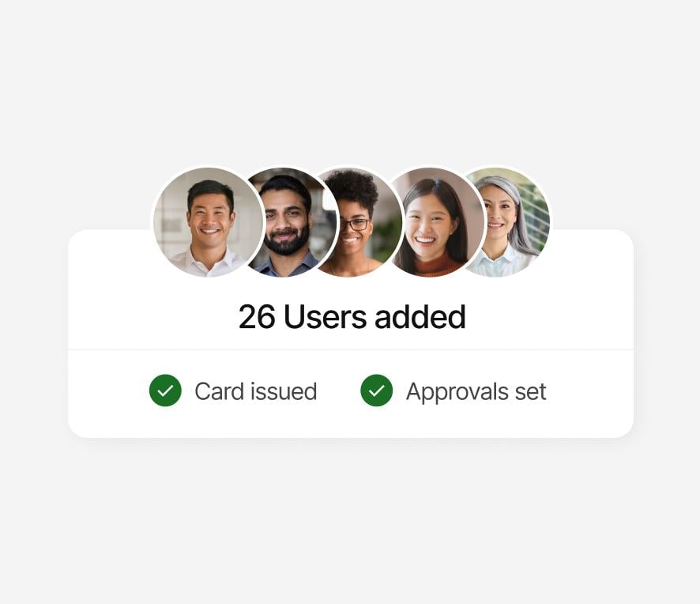Screen dimensions: 700x604
Task: Click the white tick inside Approvals set badge
Action: (376, 391)
